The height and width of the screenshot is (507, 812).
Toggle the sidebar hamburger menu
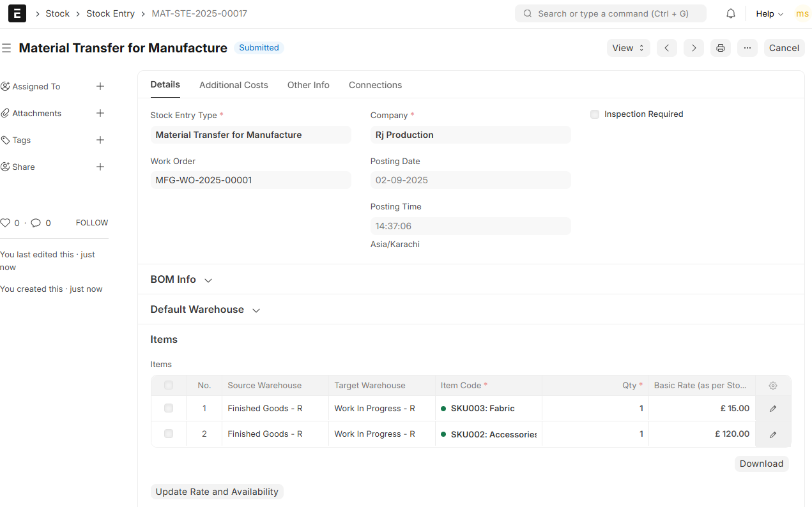6,48
